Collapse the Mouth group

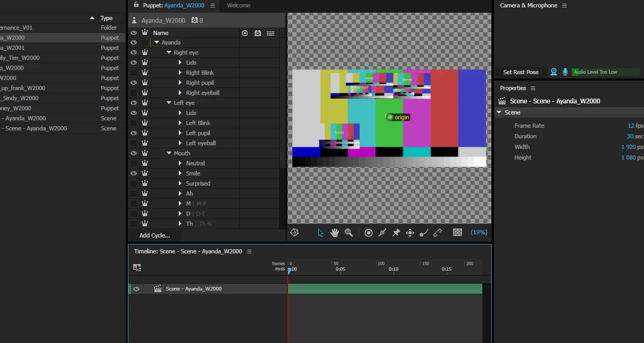[x=169, y=153]
